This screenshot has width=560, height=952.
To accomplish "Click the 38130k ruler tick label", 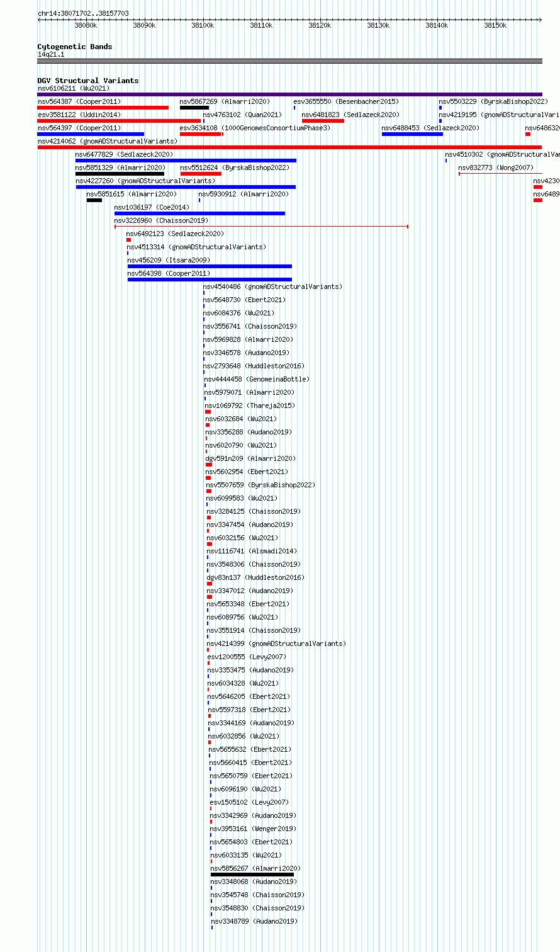I will [x=378, y=25].
